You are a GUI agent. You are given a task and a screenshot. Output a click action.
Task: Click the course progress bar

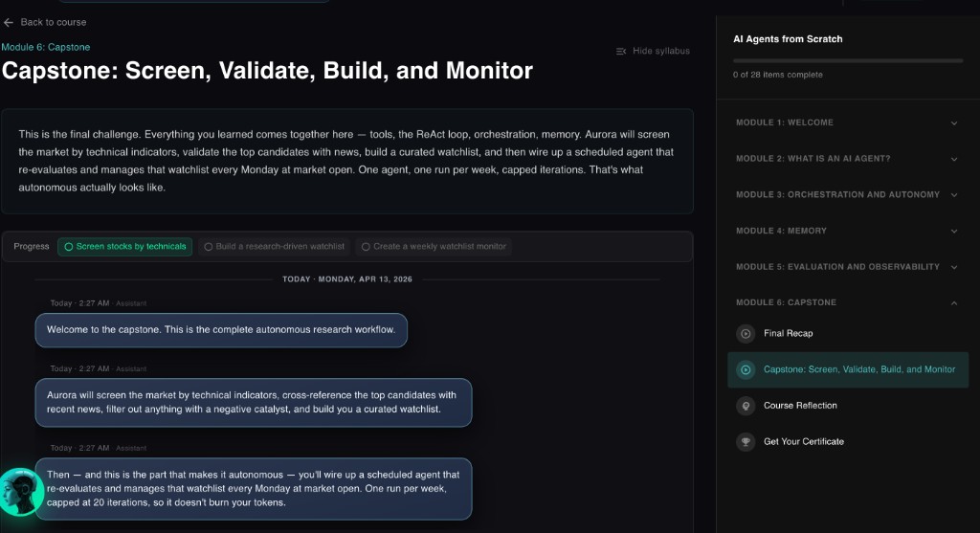pyautogui.click(x=848, y=60)
